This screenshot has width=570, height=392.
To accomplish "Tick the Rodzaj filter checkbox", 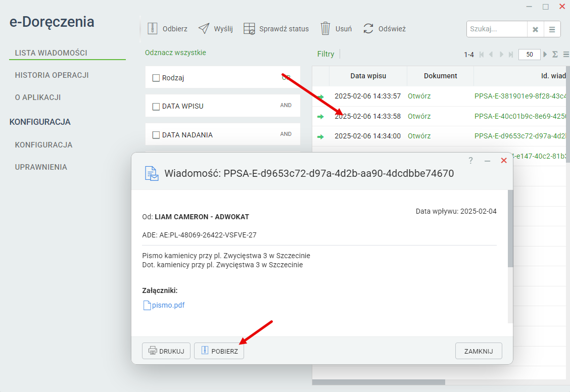I will [156, 78].
